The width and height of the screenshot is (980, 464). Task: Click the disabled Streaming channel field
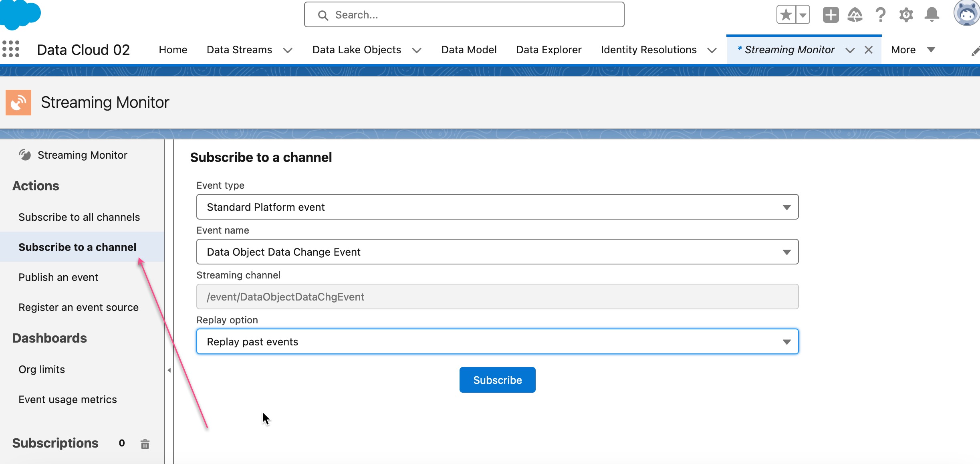click(x=497, y=297)
